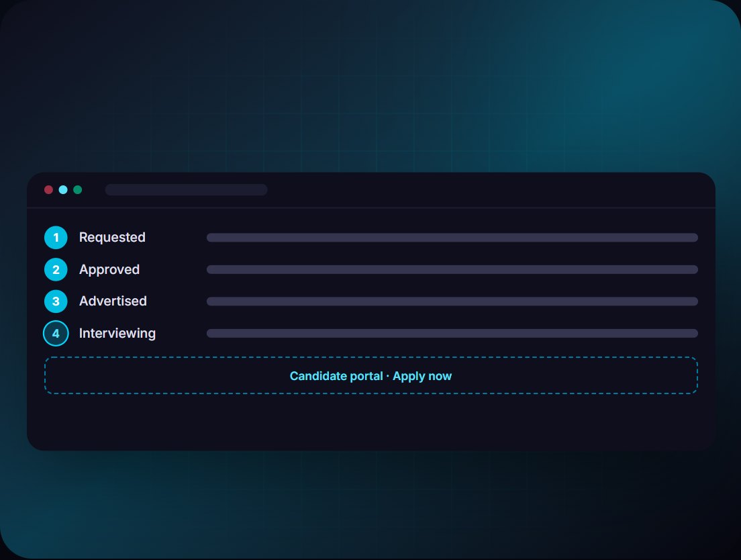Screen dimensions: 741x560
Task: Click the red window dot
Action: pos(48,189)
